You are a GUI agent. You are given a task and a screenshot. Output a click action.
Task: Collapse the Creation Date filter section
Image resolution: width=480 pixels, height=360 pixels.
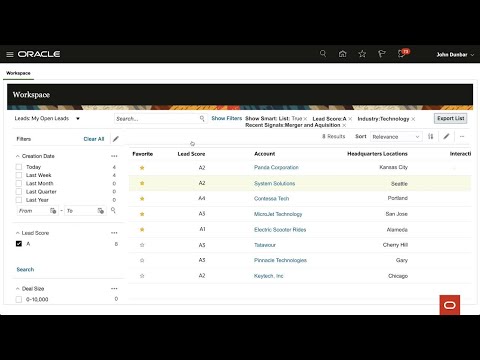click(x=18, y=156)
